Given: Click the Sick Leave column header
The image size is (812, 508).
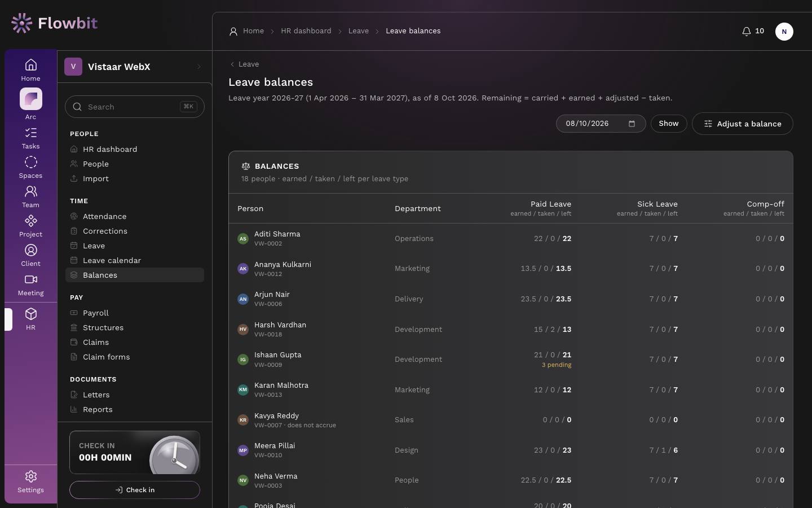Looking at the screenshot, I should click(x=647, y=208).
